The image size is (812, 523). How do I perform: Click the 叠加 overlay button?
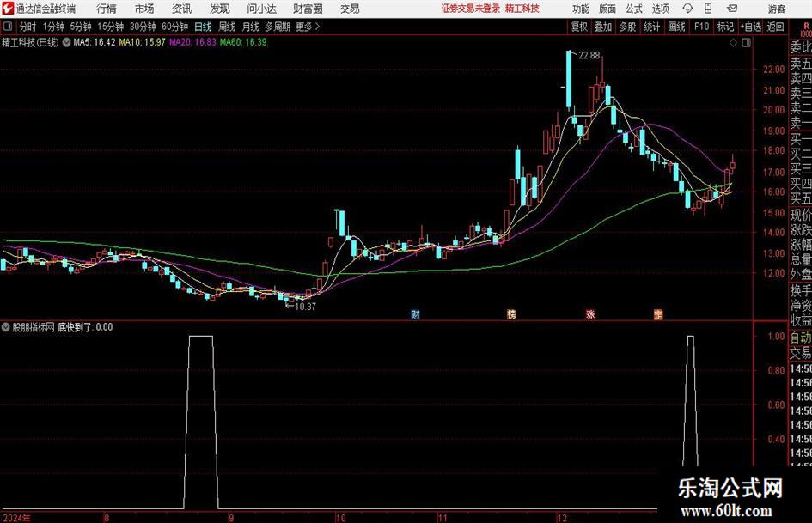click(x=603, y=27)
